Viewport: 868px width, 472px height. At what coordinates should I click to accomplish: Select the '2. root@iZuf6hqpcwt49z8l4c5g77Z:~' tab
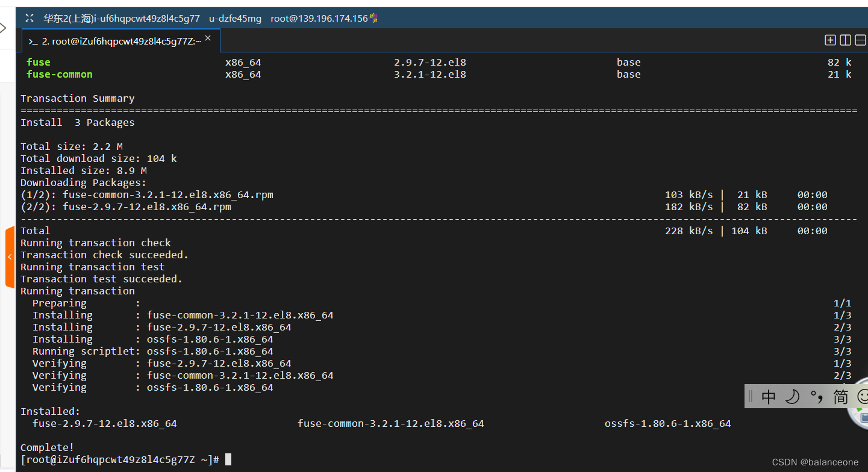(121, 41)
